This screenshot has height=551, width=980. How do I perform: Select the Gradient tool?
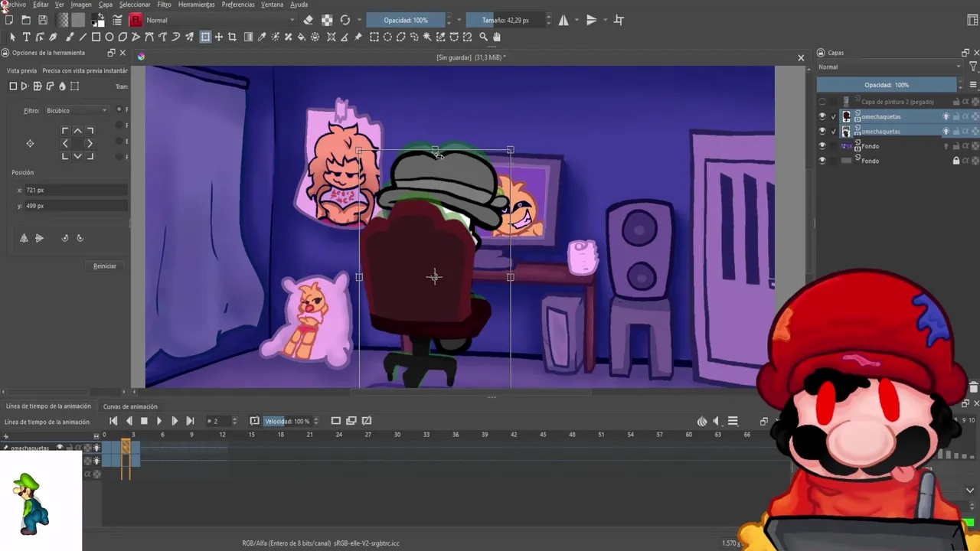(x=248, y=37)
